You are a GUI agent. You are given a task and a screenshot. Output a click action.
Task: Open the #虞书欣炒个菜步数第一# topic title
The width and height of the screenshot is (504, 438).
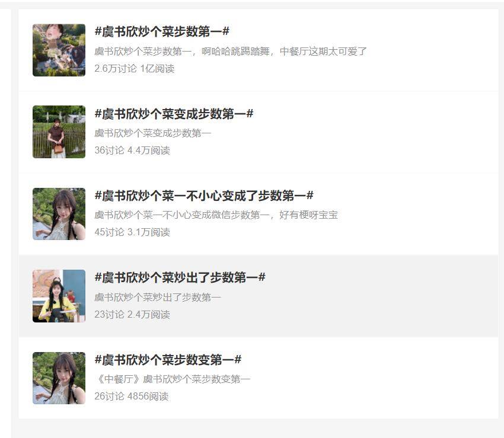162,31
